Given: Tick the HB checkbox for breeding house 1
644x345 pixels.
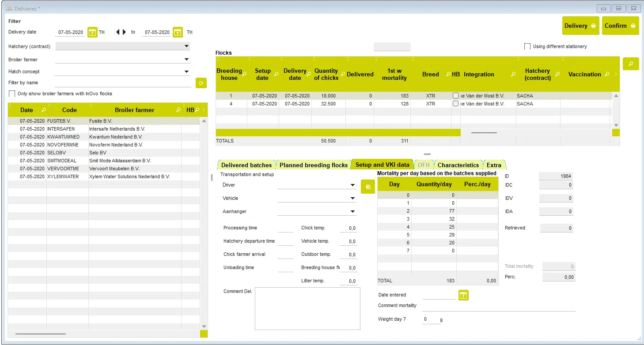Looking at the screenshot, I should click(455, 96).
